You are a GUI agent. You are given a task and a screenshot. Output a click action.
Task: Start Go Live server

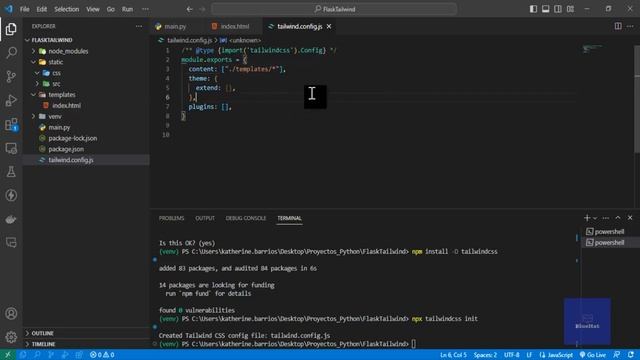coord(593,355)
